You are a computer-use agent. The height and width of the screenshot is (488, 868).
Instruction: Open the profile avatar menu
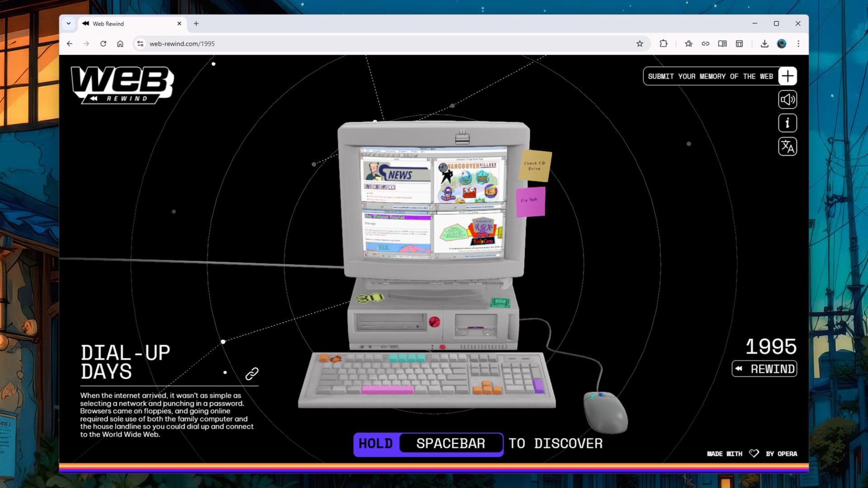pos(781,43)
